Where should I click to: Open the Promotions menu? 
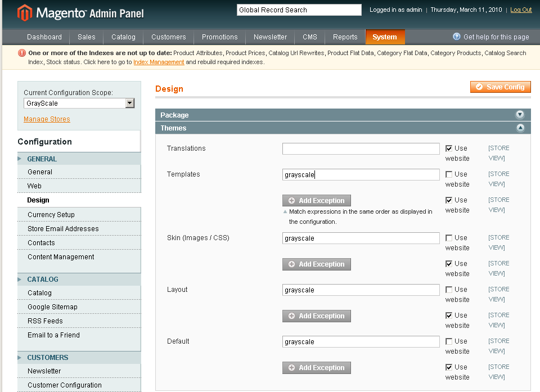[220, 37]
